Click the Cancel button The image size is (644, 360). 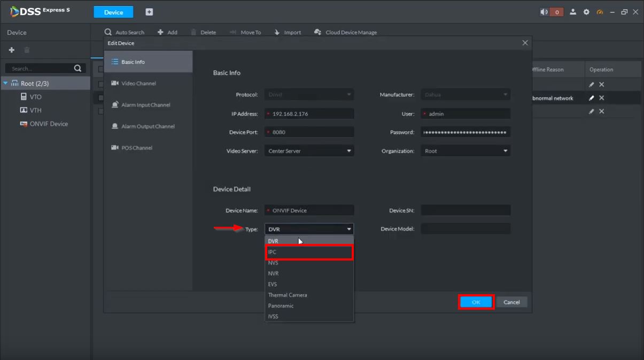(511, 302)
